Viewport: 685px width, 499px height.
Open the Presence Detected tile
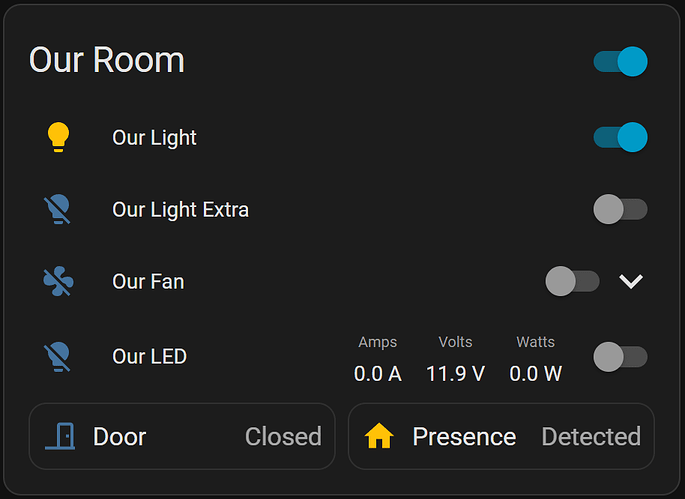point(501,436)
